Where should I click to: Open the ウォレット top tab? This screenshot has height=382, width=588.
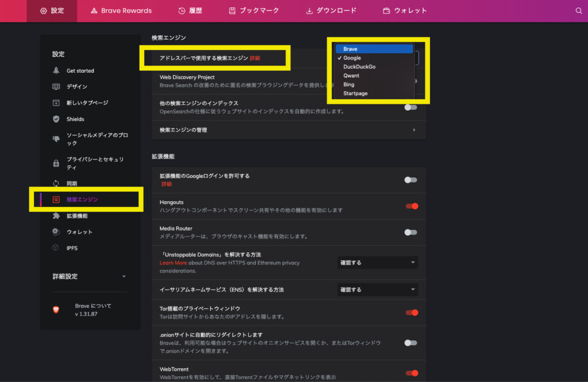click(405, 11)
